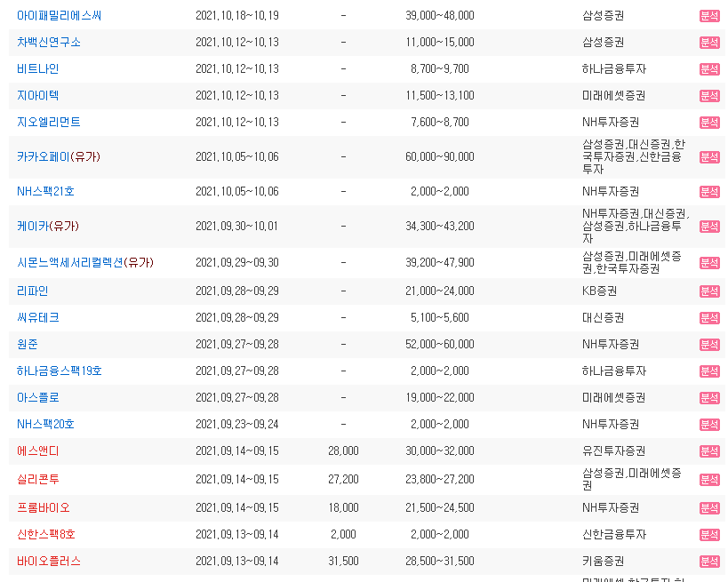Screen dimensions: 728x582
Task: Select confirmed price 18,000 for 프롬바이오
Action: point(344,507)
